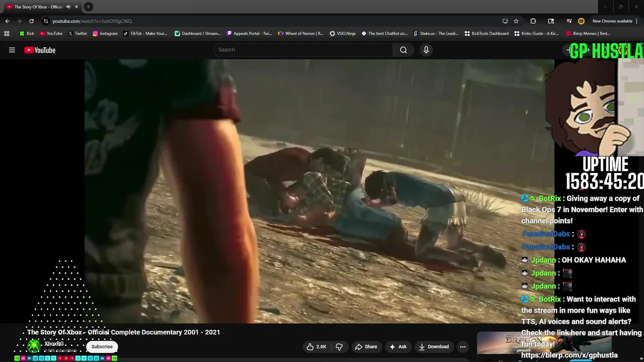Open the YouTube bookmark in the bookmarks bar
Viewport: 644px width, 362px height.
(x=51, y=34)
